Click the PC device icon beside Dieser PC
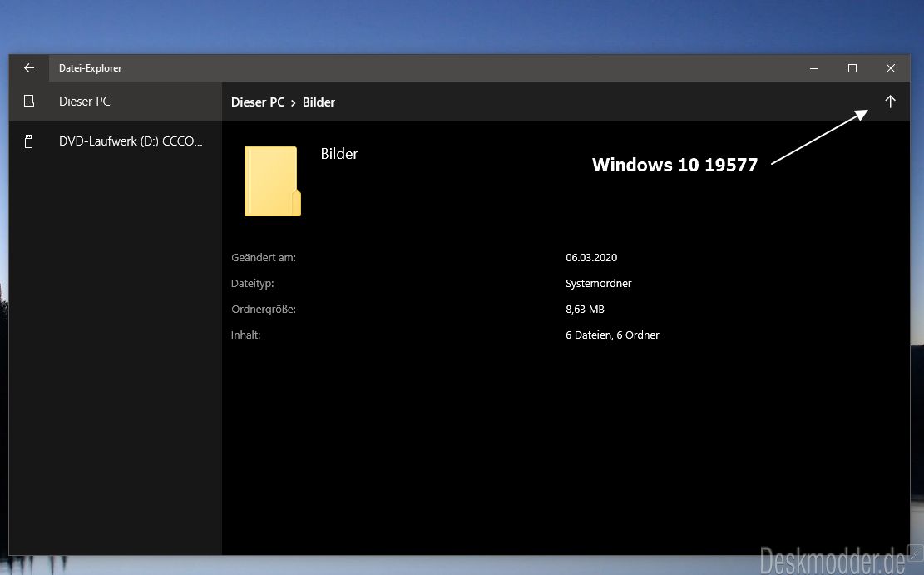The image size is (924, 575). tap(29, 102)
